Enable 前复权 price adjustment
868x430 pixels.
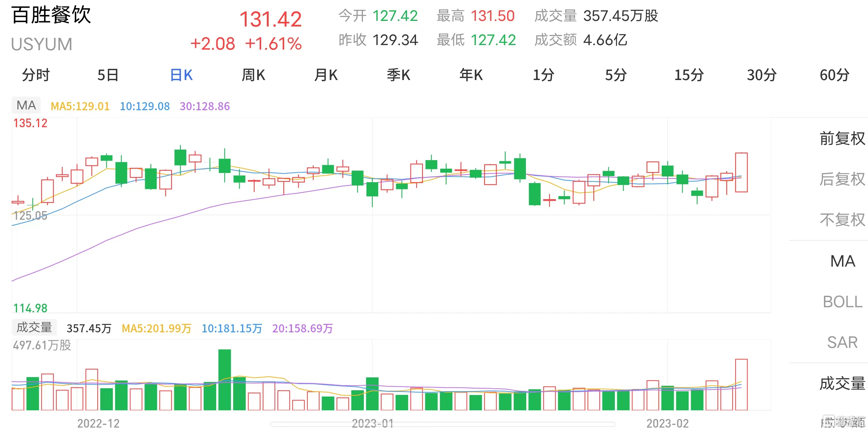[842, 139]
